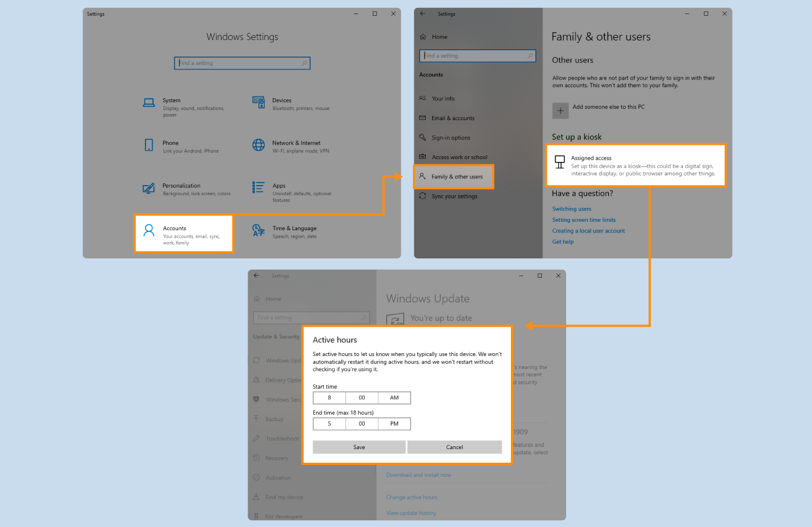Save the active hours settings
Viewport: 812px width, 527px height.
click(359, 447)
